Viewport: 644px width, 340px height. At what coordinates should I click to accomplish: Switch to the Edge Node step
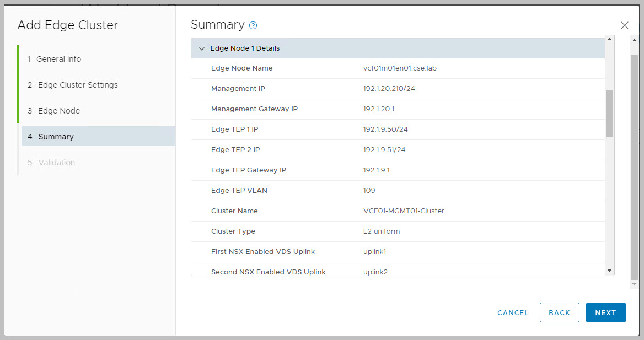tap(59, 111)
